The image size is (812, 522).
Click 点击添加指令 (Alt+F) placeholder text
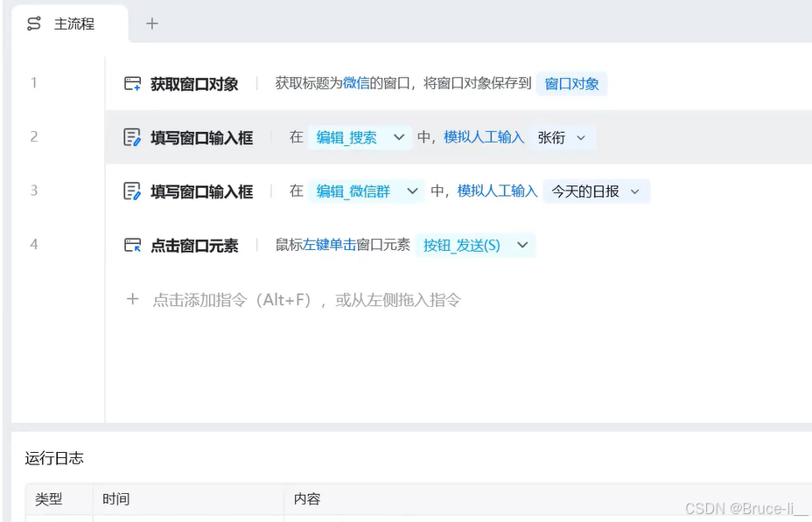(306, 300)
